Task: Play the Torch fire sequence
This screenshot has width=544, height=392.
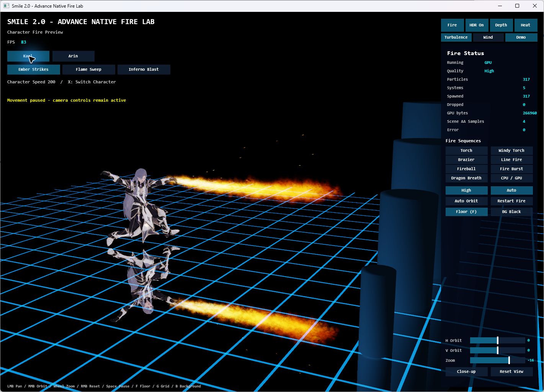Action: pos(466,151)
